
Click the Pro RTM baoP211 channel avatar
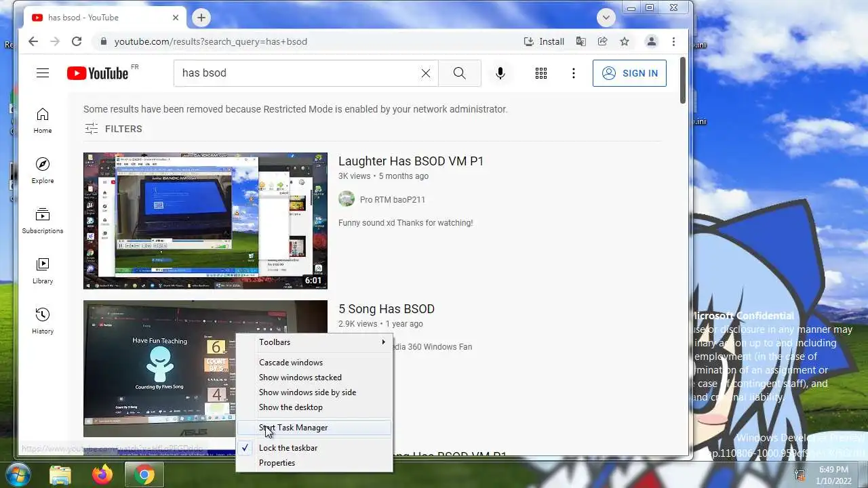347,199
